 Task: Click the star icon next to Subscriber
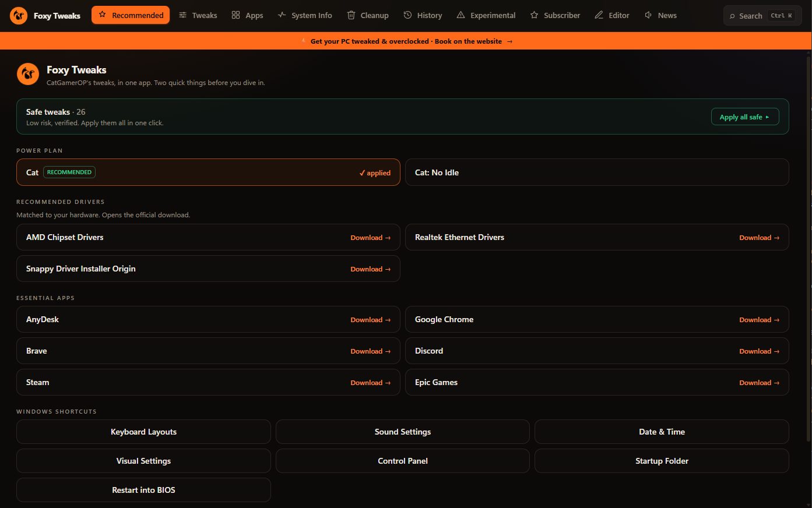tap(534, 15)
